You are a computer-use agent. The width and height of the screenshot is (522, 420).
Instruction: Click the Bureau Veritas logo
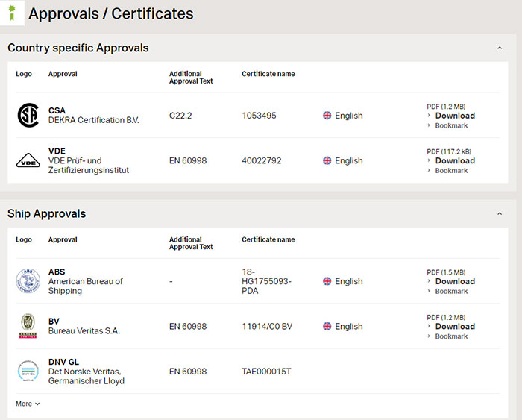pyautogui.click(x=28, y=326)
